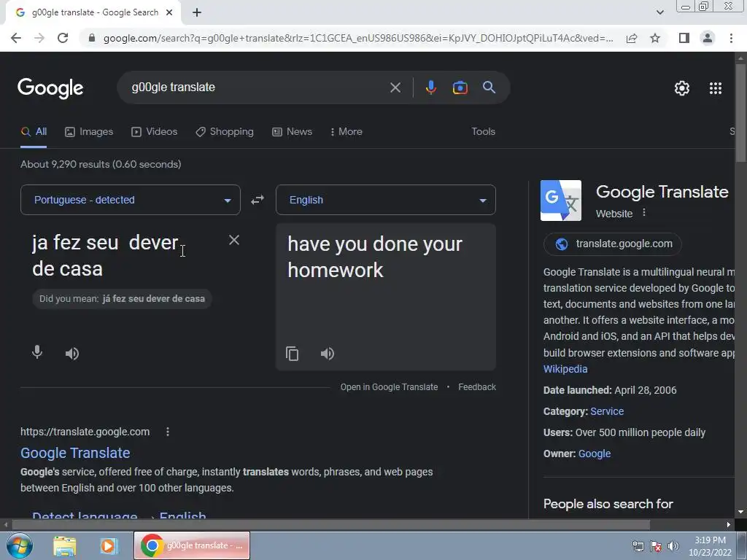Submit search with magnifier icon
Screen dimensions: 747x560
coord(489,87)
